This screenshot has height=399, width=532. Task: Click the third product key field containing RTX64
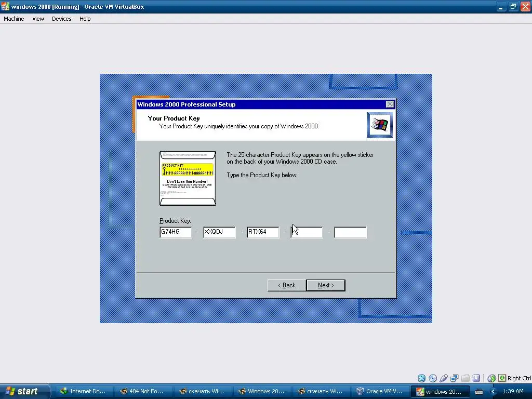(263, 232)
